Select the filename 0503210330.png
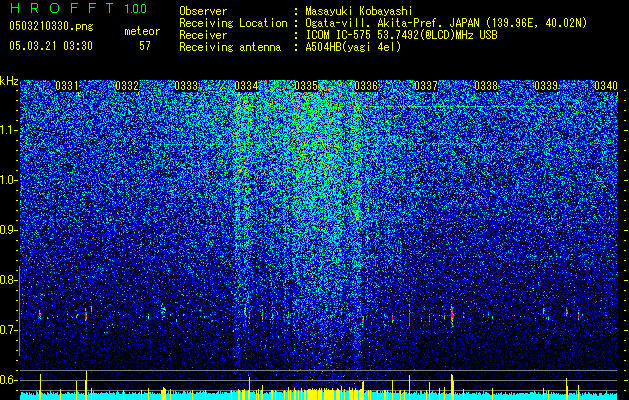This screenshot has height=400, width=629. (51, 27)
